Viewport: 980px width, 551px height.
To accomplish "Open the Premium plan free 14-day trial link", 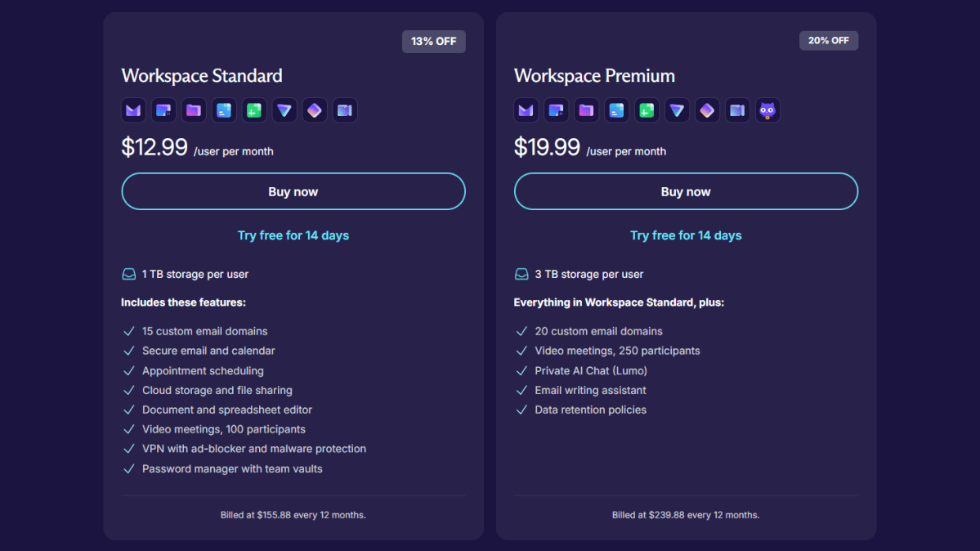I will (686, 235).
